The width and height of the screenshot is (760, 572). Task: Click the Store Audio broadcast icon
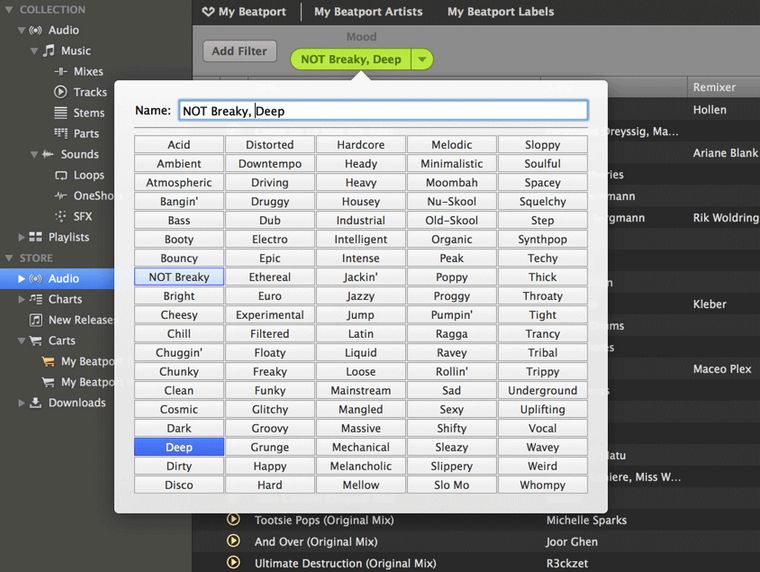35,279
